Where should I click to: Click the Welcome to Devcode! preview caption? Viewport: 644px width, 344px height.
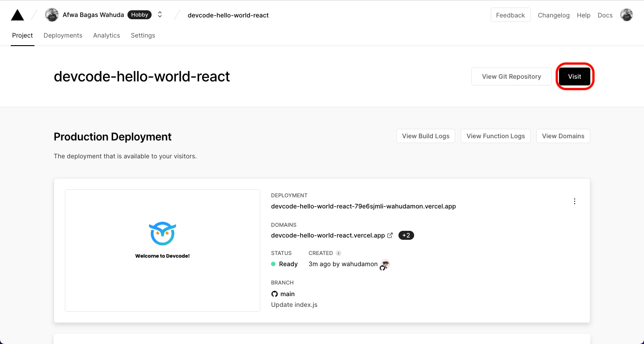coord(162,256)
